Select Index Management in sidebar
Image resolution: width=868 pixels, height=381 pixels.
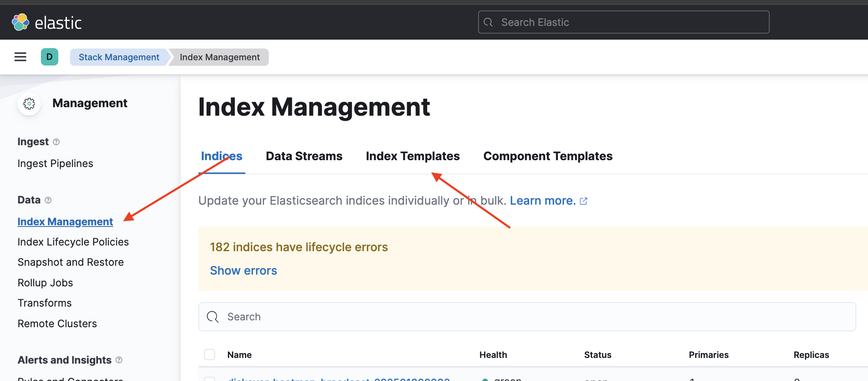65,222
